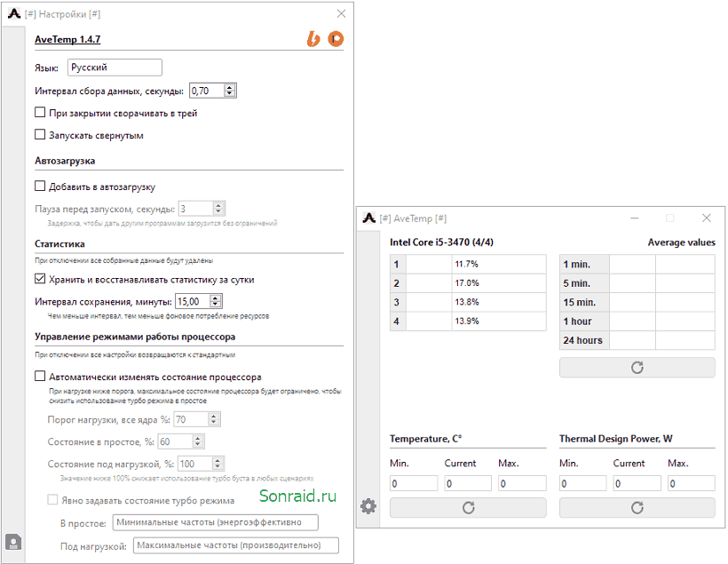Click the idle state spinner showing 60
This screenshot has height=564, width=728.
tap(181, 441)
